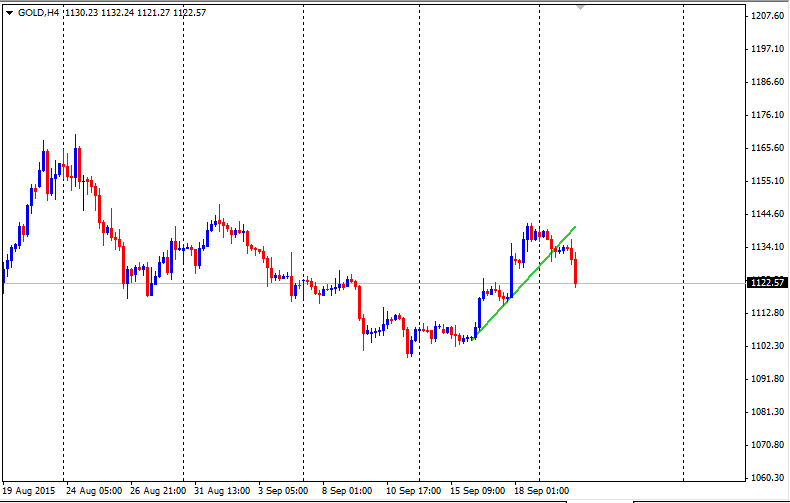Click the 10 Sep 17:00 time label

pos(414,491)
